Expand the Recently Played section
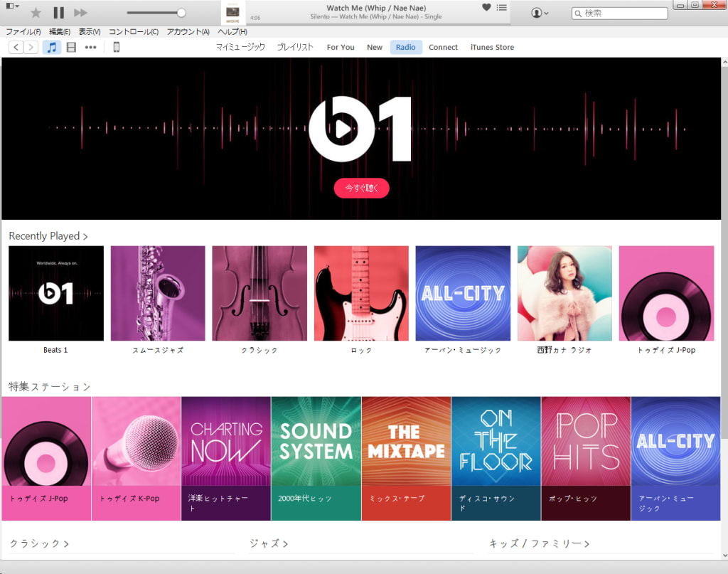 [x=48, y=236]
